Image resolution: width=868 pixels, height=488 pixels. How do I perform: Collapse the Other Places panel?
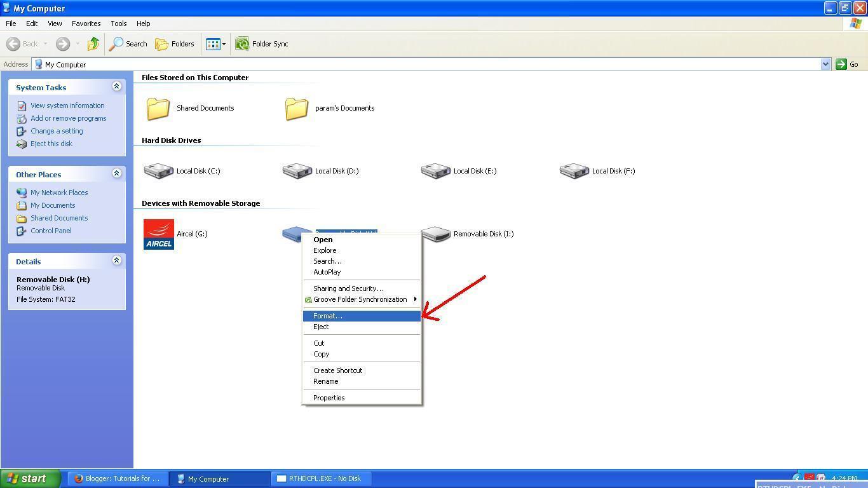click(x=116, y=173)
